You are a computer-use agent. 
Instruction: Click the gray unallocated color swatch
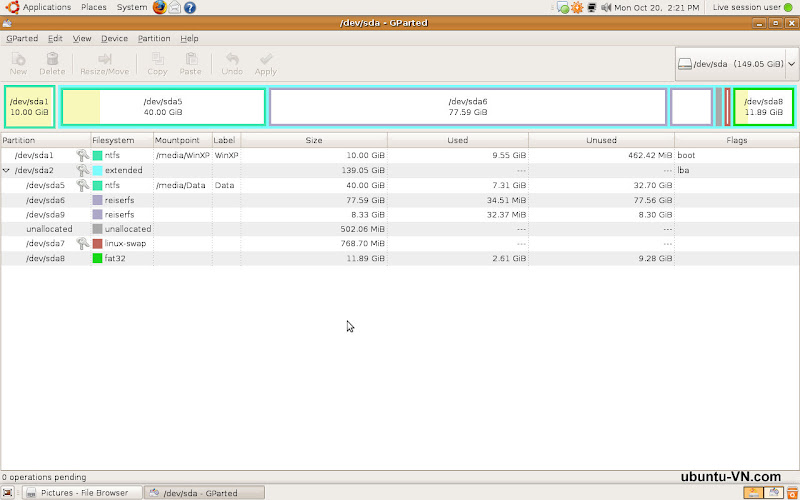(x=97, y=229)
